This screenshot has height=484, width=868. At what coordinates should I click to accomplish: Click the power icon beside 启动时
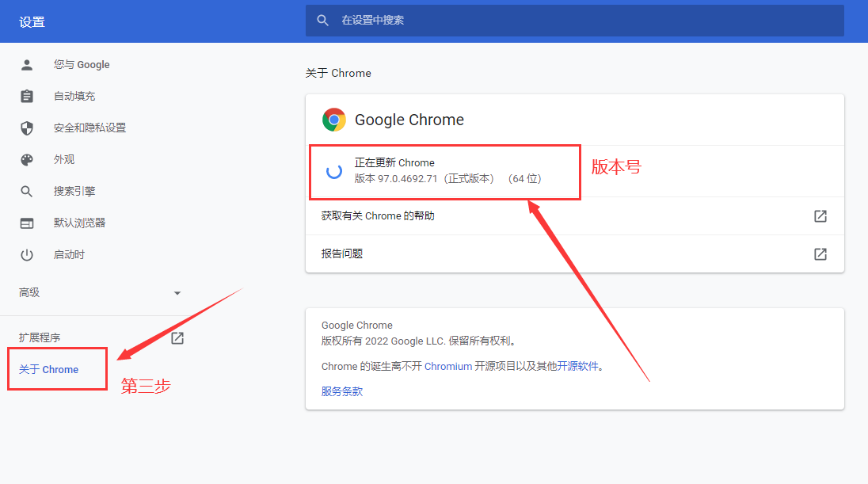(x=27, y=255)
